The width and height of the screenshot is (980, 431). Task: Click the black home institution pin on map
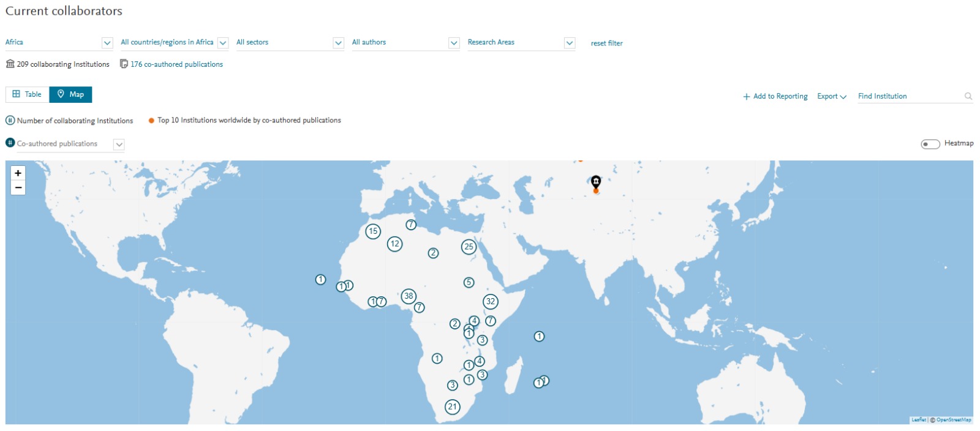(596, 181)
